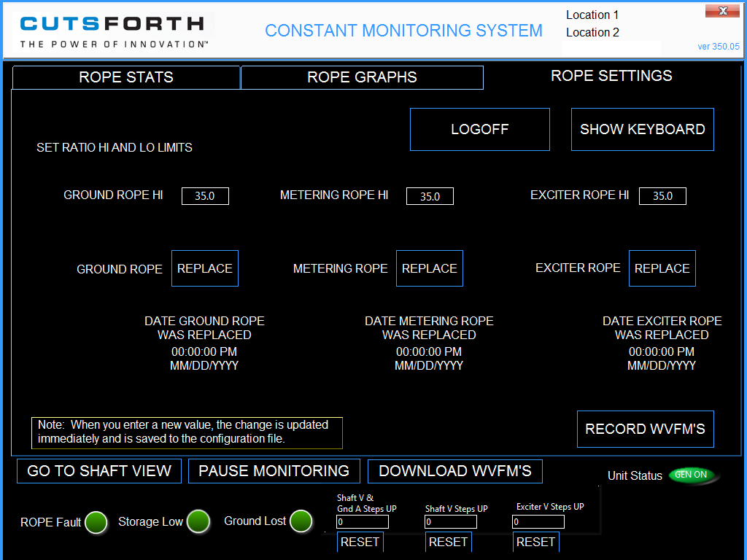Click the metering rope replaced date MM/DD/YYYY
Viewport: 747px width, 560px height.
pyautogui.click(x=429, y=366)
